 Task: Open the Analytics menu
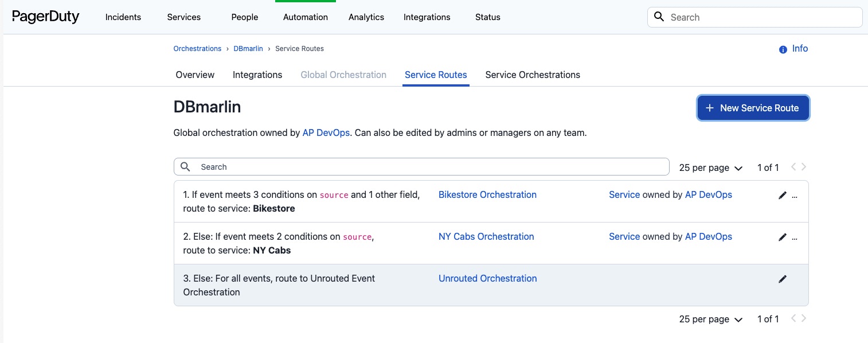(366, 17)
